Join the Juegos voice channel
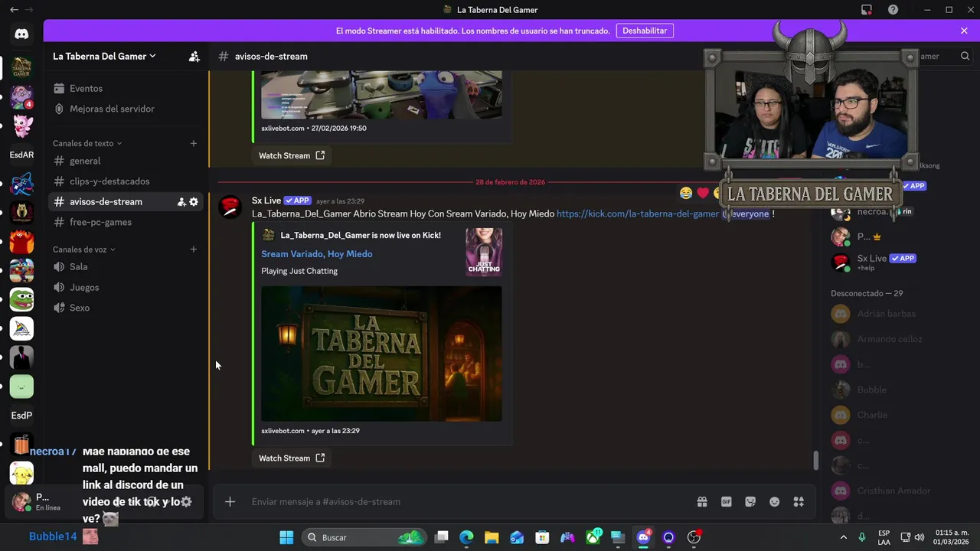Image resolution: width=980 pixels, height=551 pixels. click(126, 288)
